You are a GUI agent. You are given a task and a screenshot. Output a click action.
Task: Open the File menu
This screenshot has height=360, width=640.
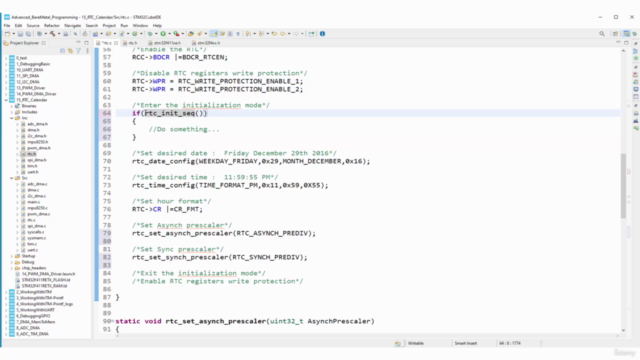tap(7, 25)
